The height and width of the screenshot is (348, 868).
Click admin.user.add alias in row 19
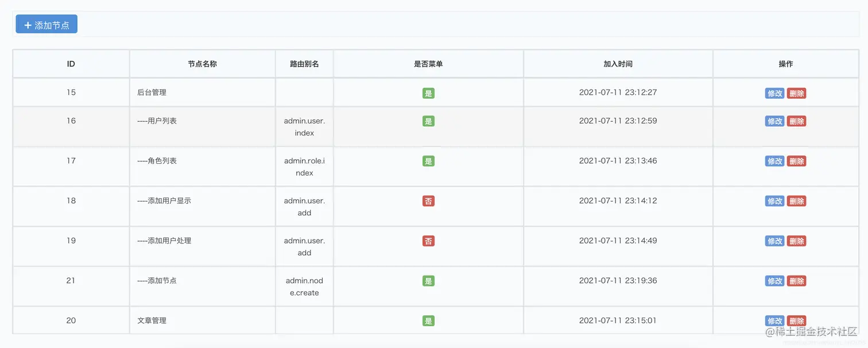click(x=304, y=246)
